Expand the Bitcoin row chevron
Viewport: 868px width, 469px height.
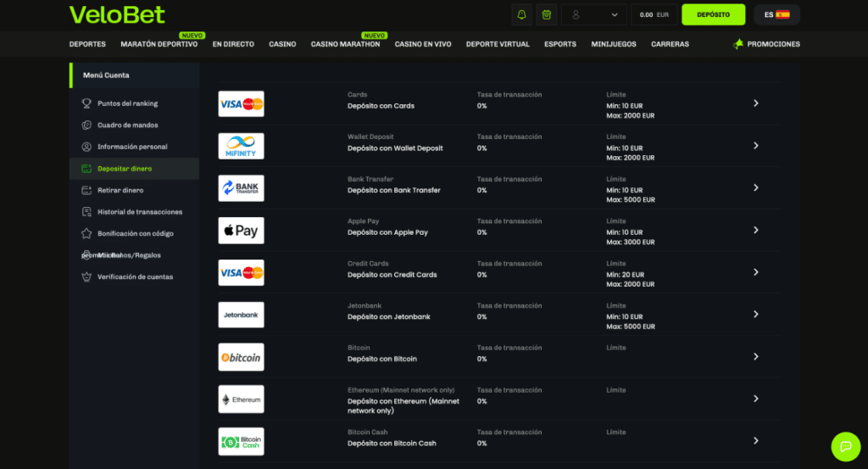pyautogui.click(x=755, y=356)
